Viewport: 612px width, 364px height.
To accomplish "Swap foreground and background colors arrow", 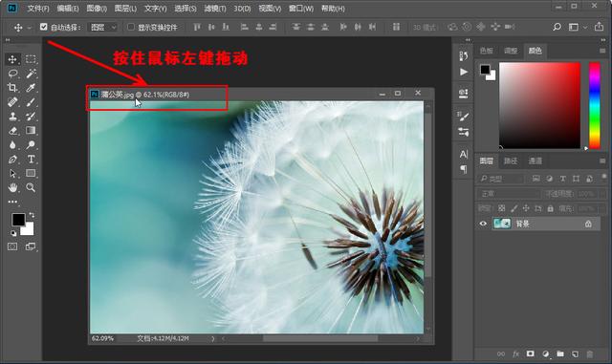I will (32, 215).
